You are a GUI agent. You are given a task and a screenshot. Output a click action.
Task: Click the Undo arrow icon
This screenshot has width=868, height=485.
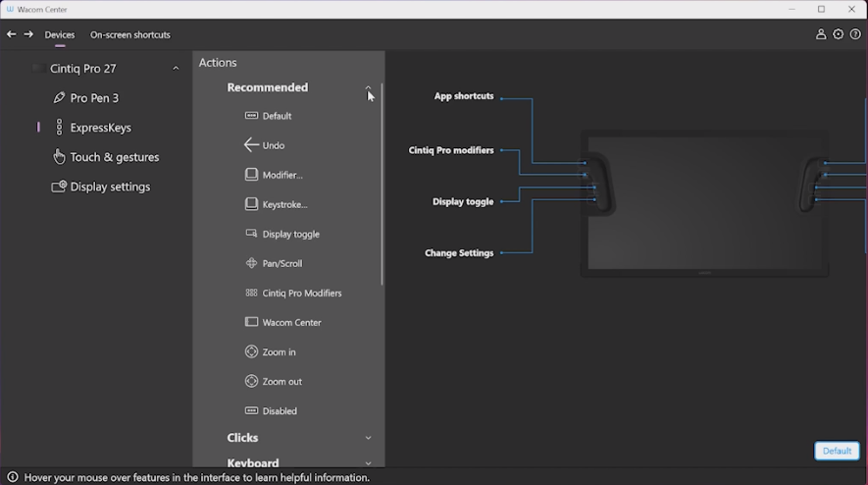[x=251, y=145]
